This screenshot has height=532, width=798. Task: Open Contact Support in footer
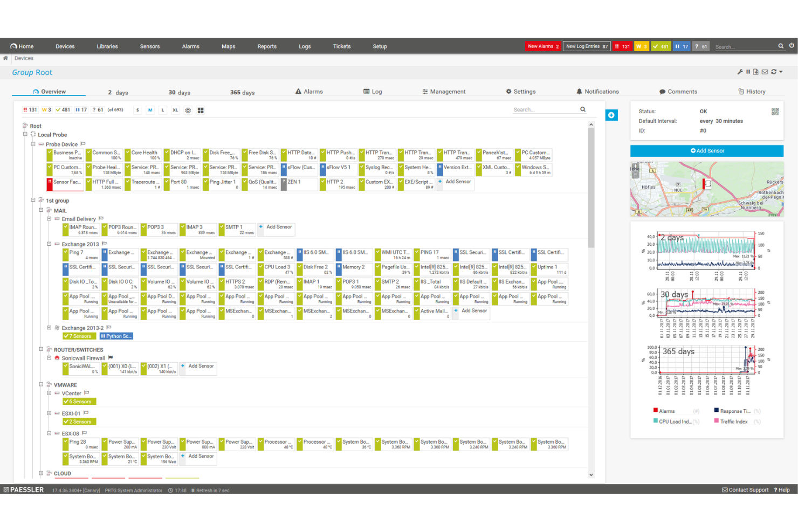746,490
